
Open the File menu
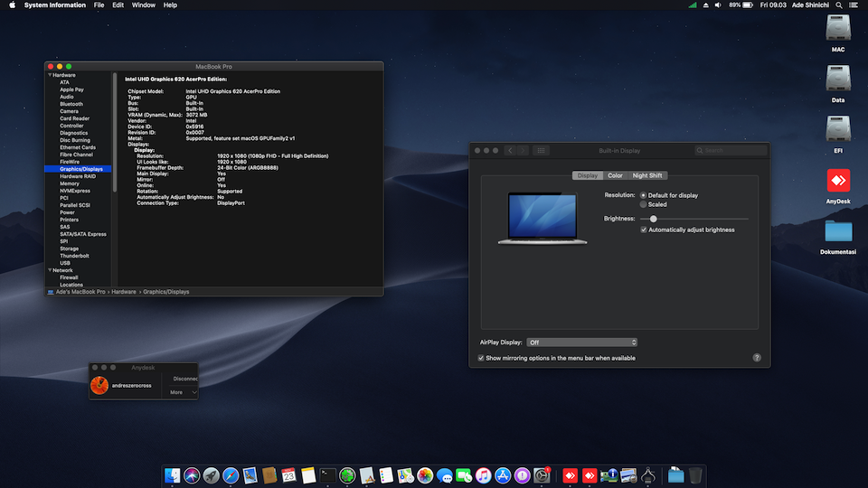99,5
